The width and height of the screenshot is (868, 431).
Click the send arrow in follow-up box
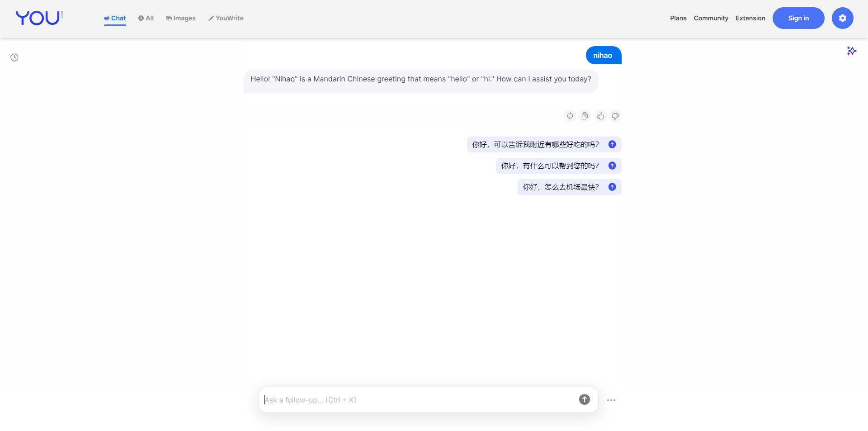[x=585, y=399]
